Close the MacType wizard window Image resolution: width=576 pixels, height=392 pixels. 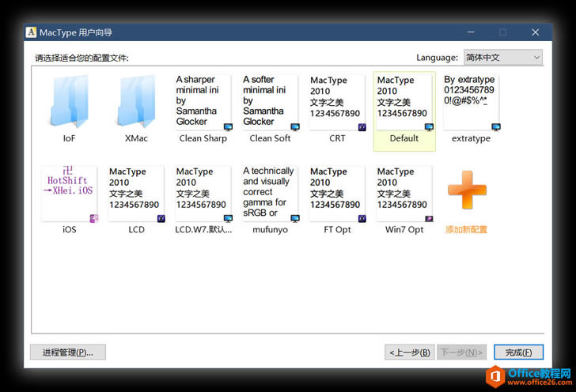click(x=535, y=32)
